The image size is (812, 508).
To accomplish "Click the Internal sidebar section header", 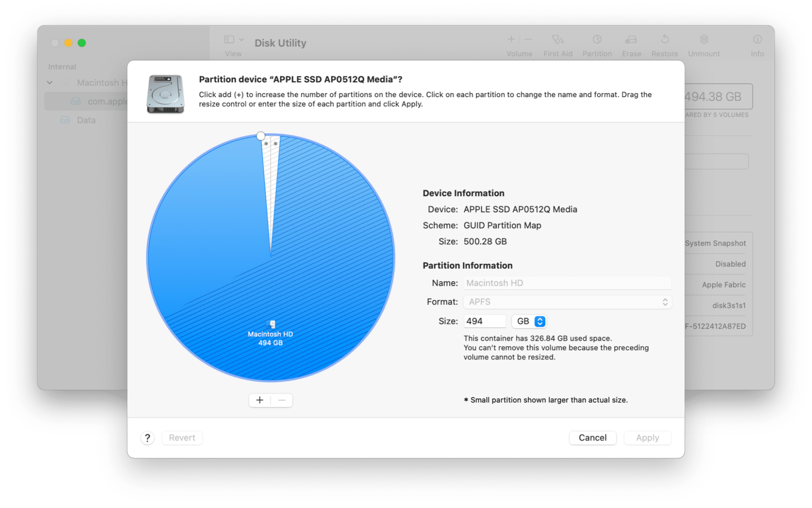I will pos(62,67).
